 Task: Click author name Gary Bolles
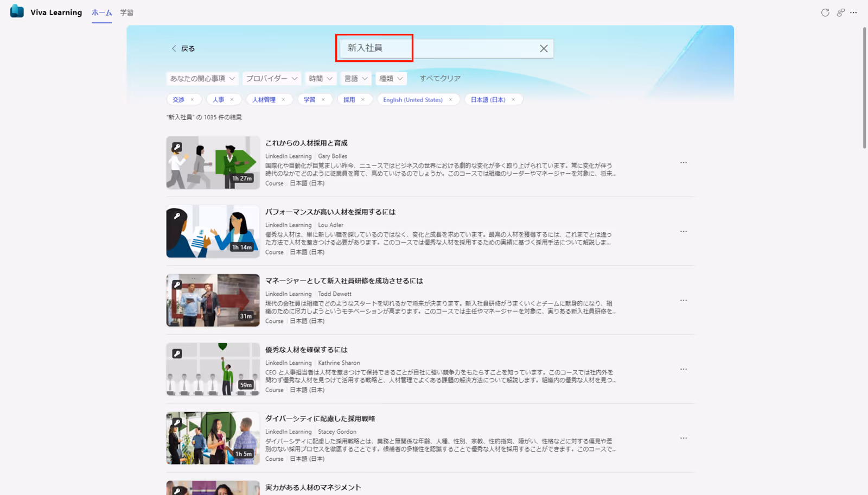pyautogui.click(x=333, y=156)
